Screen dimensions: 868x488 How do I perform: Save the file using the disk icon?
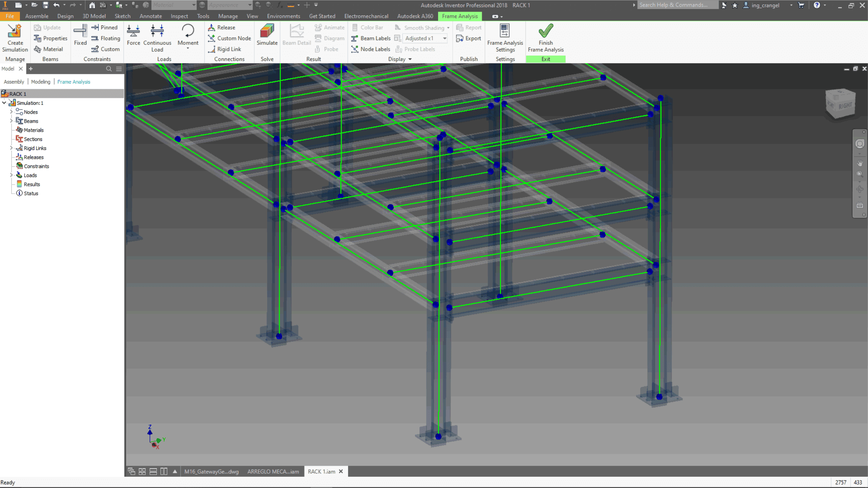coord(45,5)
